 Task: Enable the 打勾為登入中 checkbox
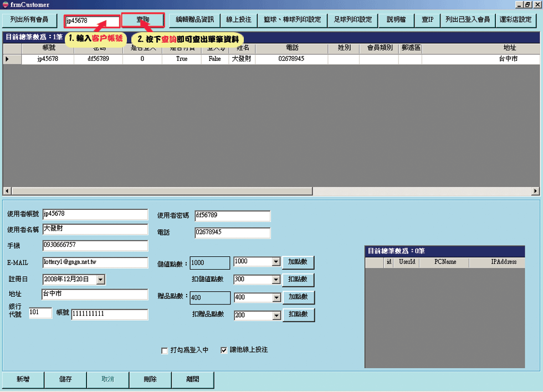coord(164,350)
